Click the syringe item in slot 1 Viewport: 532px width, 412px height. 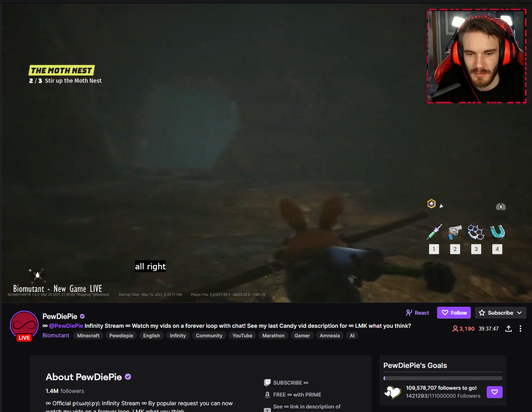click(x=434, y=232)
